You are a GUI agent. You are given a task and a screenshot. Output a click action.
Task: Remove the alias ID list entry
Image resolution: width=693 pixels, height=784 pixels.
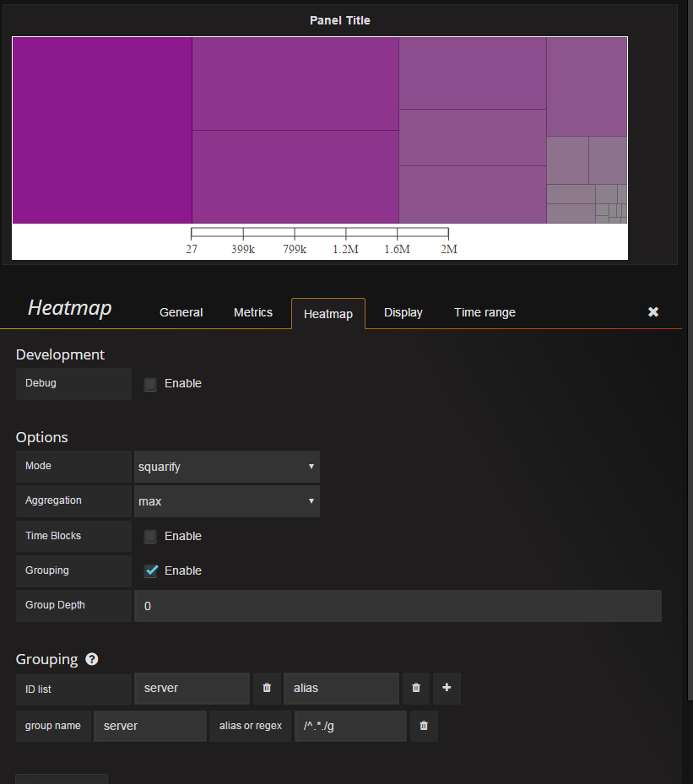pos(416,688)
